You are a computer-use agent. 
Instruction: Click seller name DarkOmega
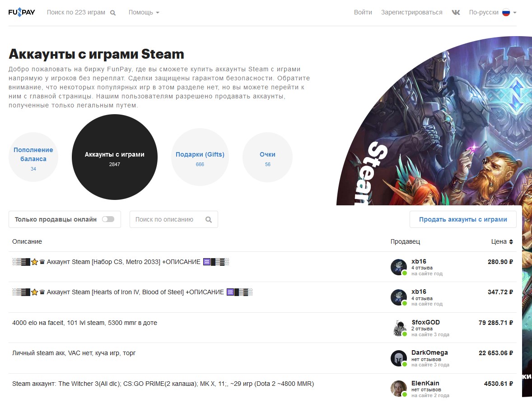(429, 352)
